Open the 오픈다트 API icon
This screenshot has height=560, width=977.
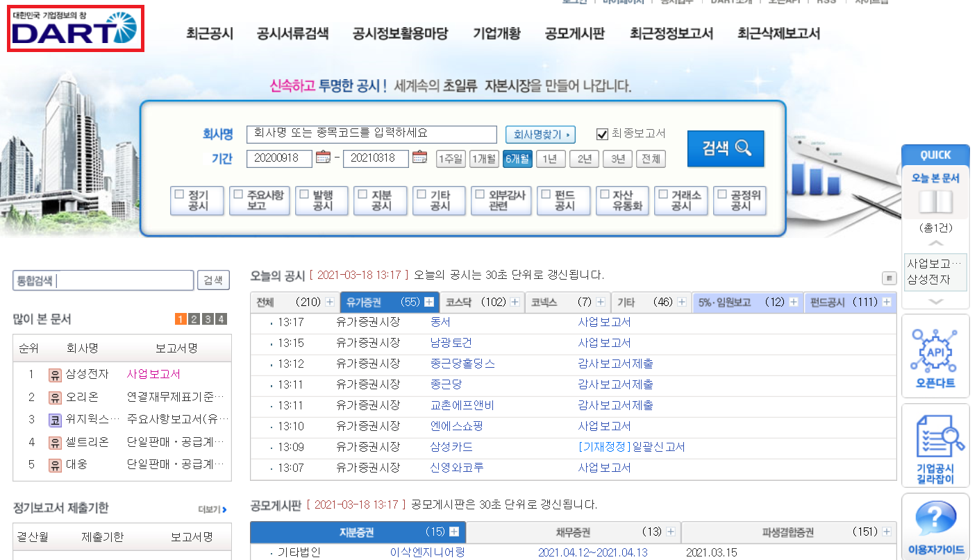coord(935,356)
